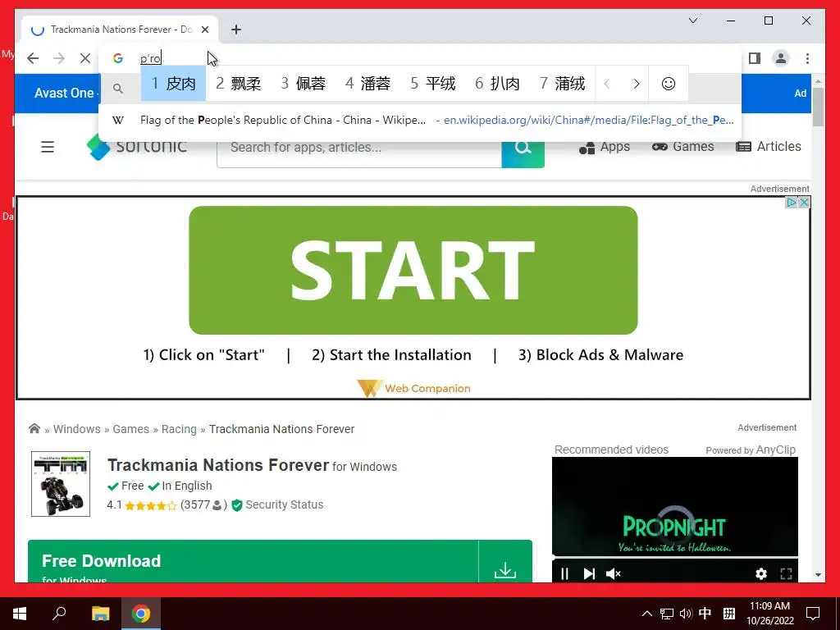Select IME candidate 4 潘蓉
Image resolution: width=840 pixels, height=630 pixels.
coord(368,84)
